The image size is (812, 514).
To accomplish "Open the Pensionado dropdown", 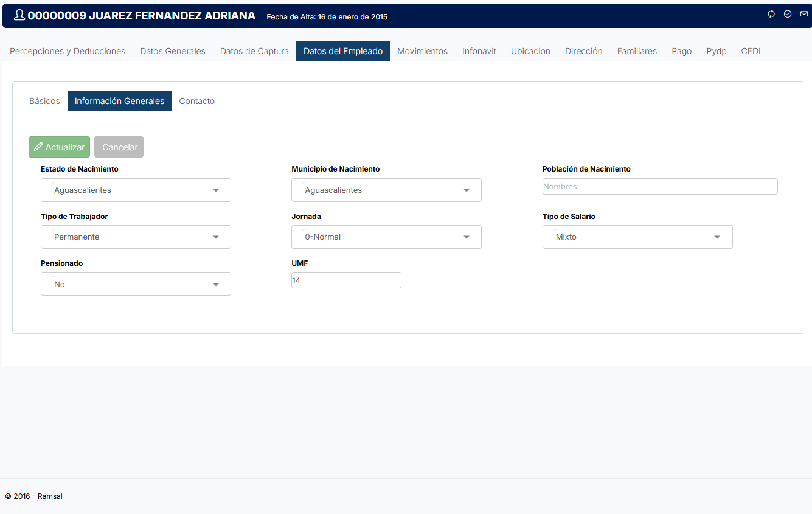I will [x=136, y=284].
